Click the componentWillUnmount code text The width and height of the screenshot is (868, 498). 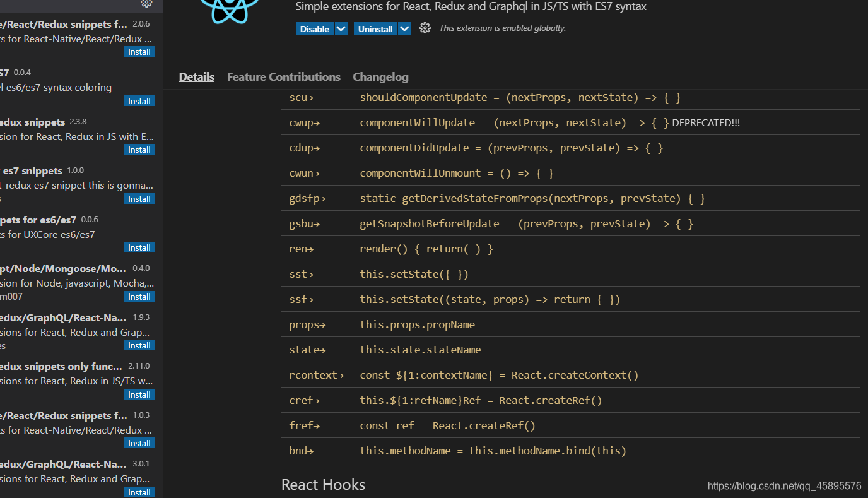[x=457, y=174]
